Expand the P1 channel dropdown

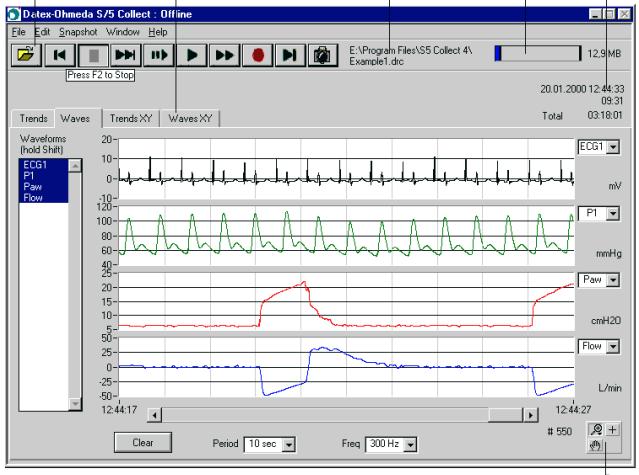pyautogui.click(x=613, y=213)
